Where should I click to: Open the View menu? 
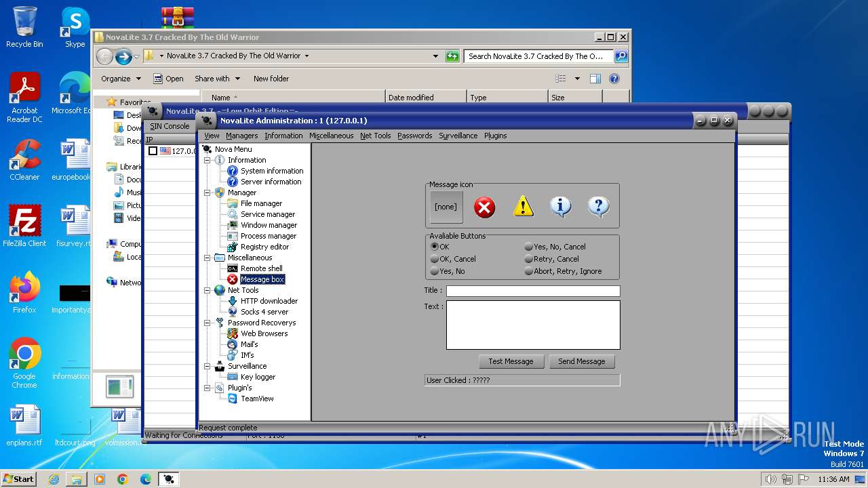[x=212, y=136]
